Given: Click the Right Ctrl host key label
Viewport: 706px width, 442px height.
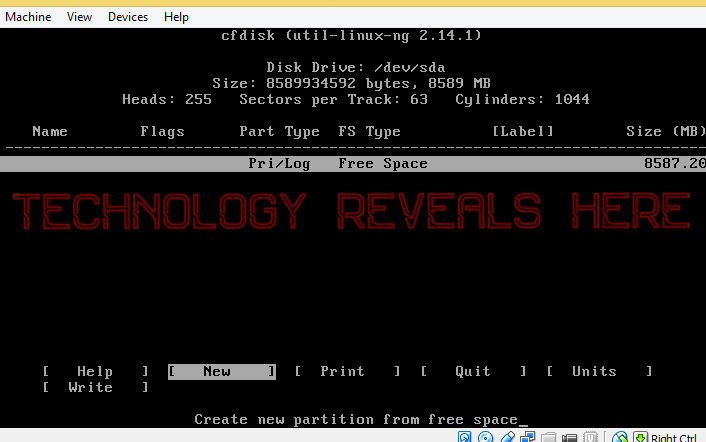Looking at the screenshot, I should click(x=674, y=437).
